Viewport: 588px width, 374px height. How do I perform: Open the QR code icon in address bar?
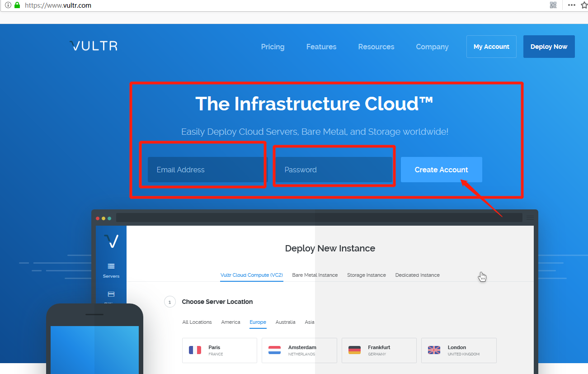(553, 5)
